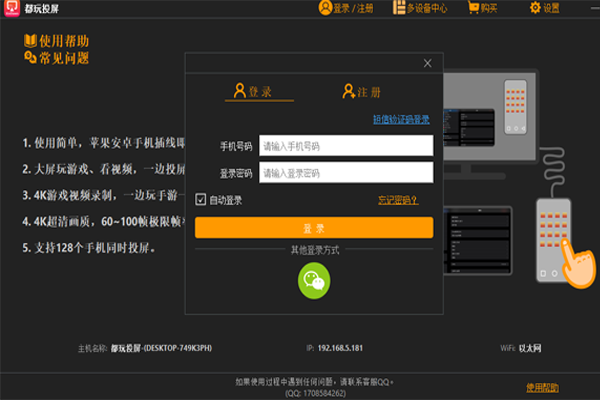
Task: Click the 都玩投屏 app logo icon
Action: point(11,8)
